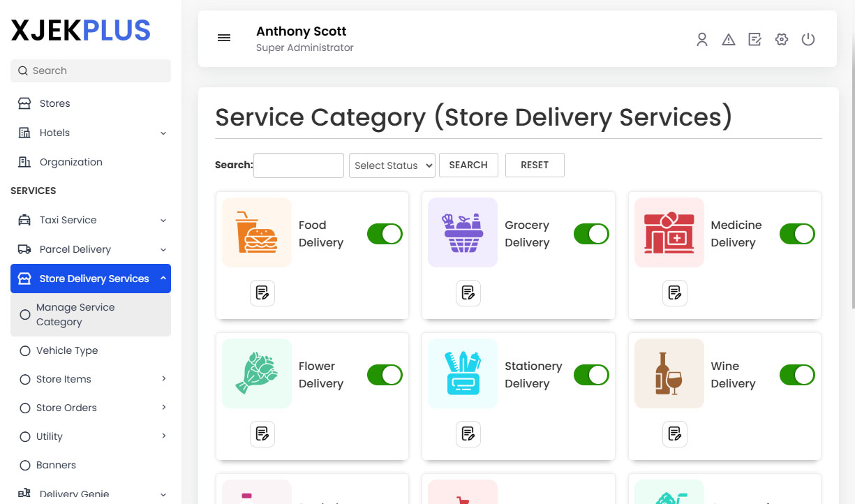Click the hamburger menu icon
This screenshot has height=504, width=855.
[x=223, y=38]
